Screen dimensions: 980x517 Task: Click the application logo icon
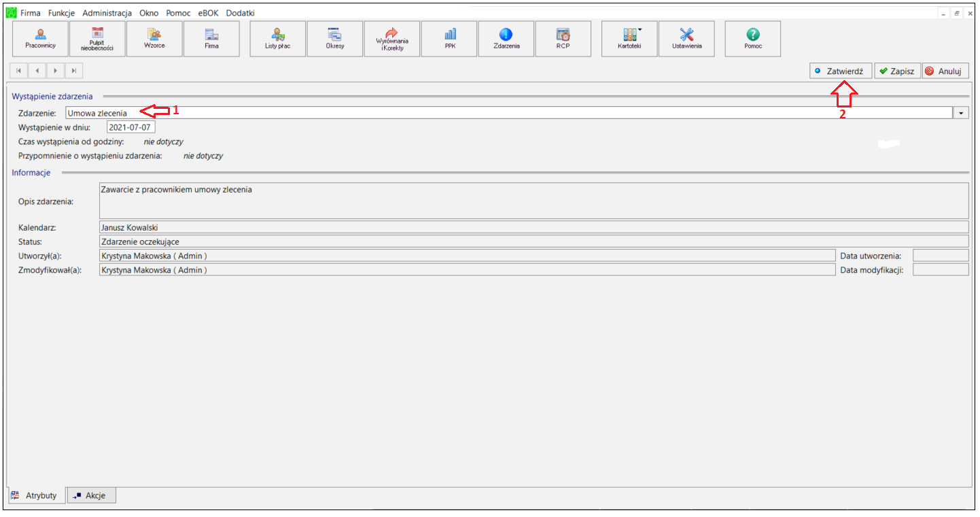(12, 13)
